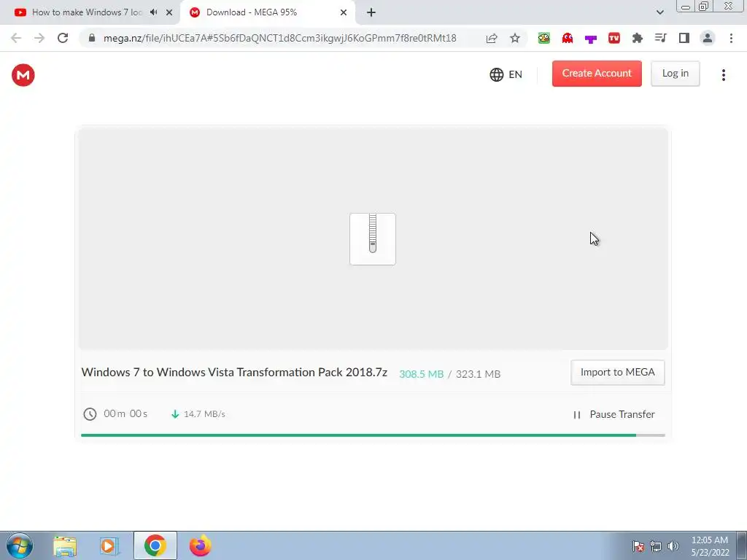Click the Flappy bird extension icon
This screenshot has width=747, height=560.
544,38
